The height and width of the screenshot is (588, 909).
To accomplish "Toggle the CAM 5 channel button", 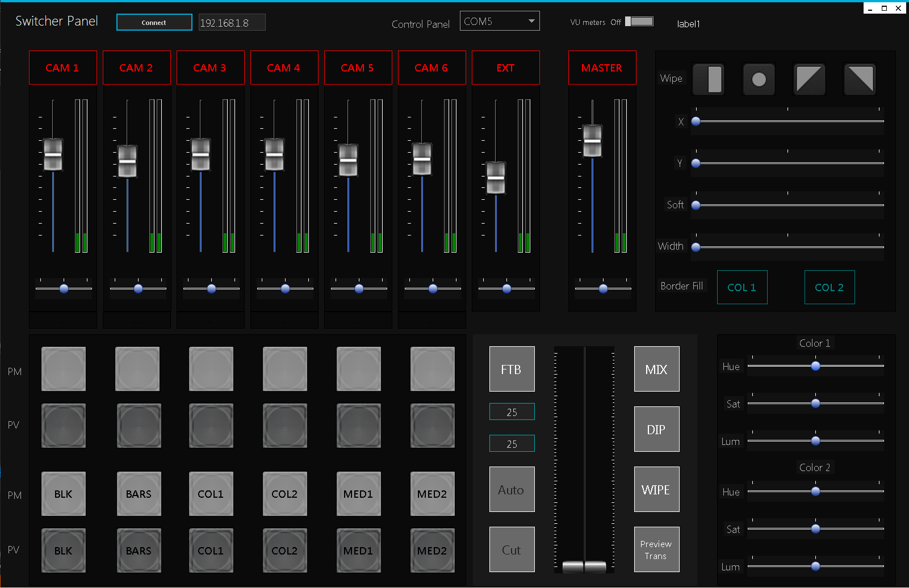I will click(x=358, y=68).
